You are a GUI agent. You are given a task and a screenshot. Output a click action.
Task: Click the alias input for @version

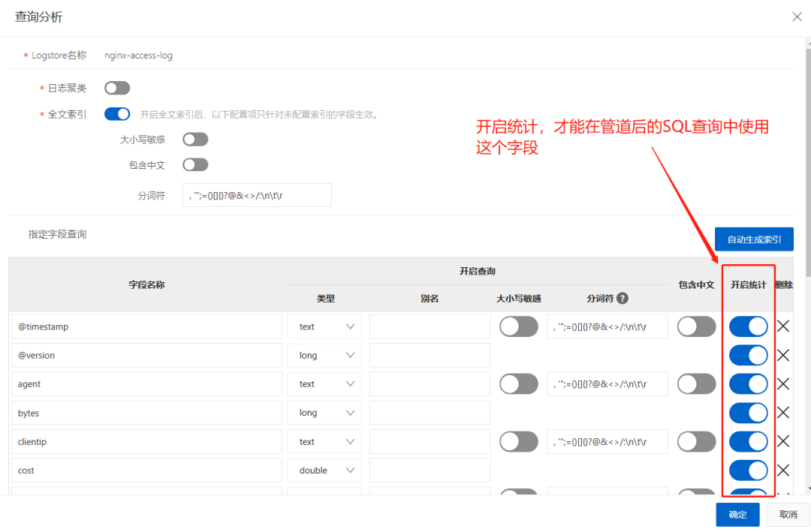[430, 355]
